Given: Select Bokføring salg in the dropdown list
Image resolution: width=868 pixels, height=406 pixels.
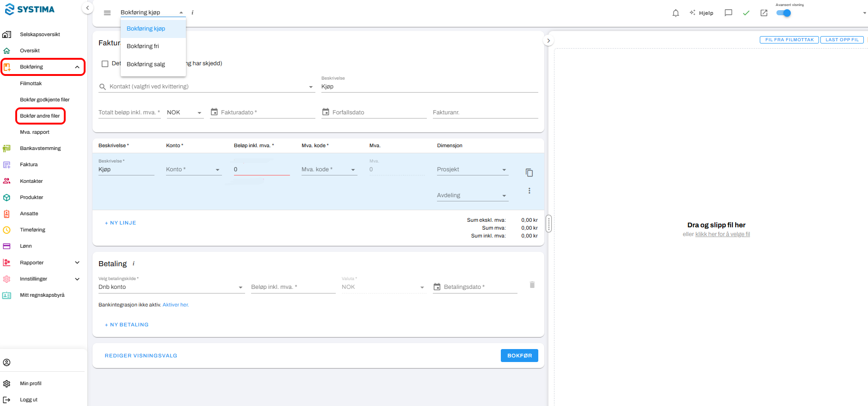Looking at the screenshot, I should point(153,64).
